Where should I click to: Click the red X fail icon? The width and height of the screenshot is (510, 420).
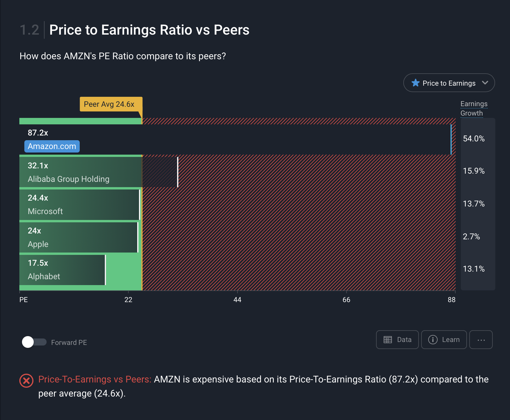click(x=26, y=381)
